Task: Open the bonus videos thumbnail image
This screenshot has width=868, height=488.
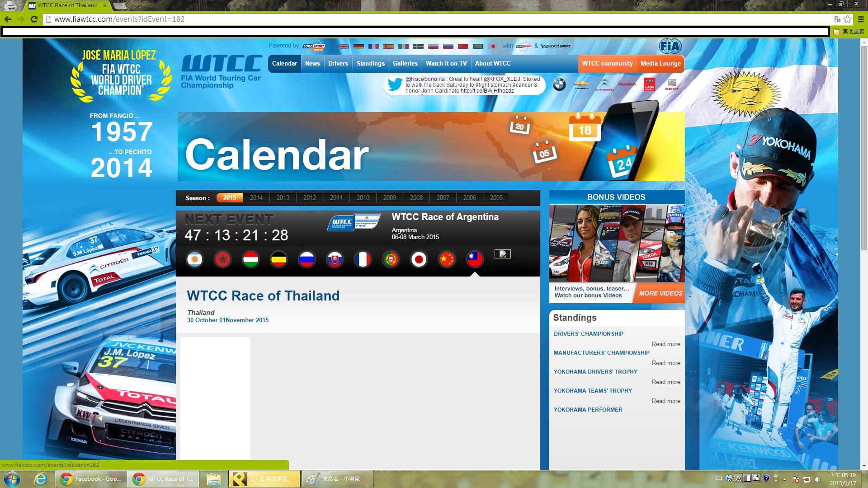Action: tap(617, 244)
